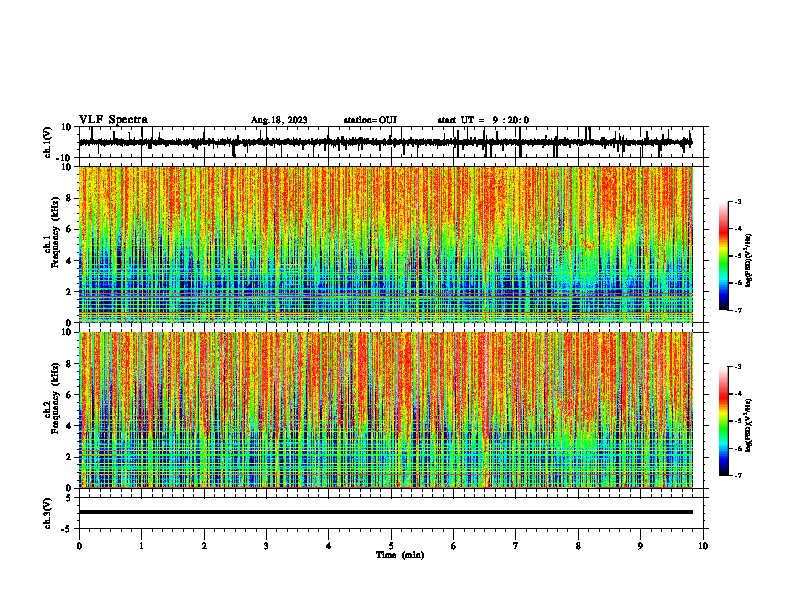Click the color bar beside ch.2 spectrogram

click(x=723, y=421)
